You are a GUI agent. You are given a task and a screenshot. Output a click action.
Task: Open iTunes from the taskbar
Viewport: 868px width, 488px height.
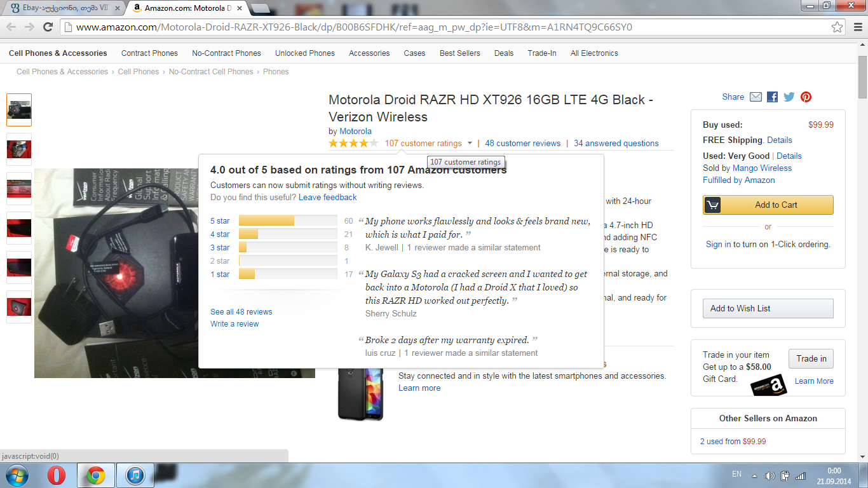136,475
